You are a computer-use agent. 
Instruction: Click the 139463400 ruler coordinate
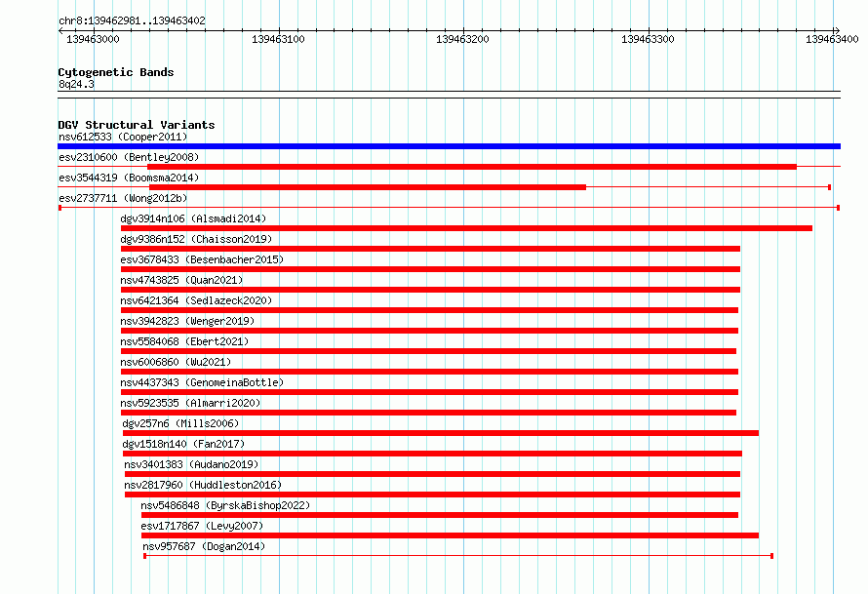[x=832, y=39]
